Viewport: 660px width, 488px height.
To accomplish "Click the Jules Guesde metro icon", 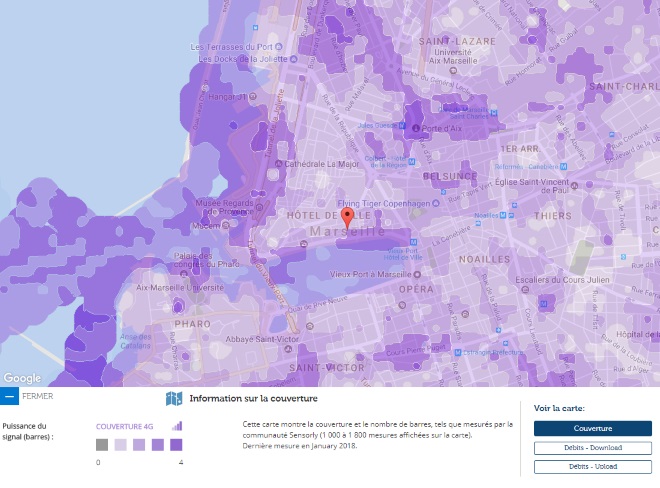I will (x=402, y=125).
